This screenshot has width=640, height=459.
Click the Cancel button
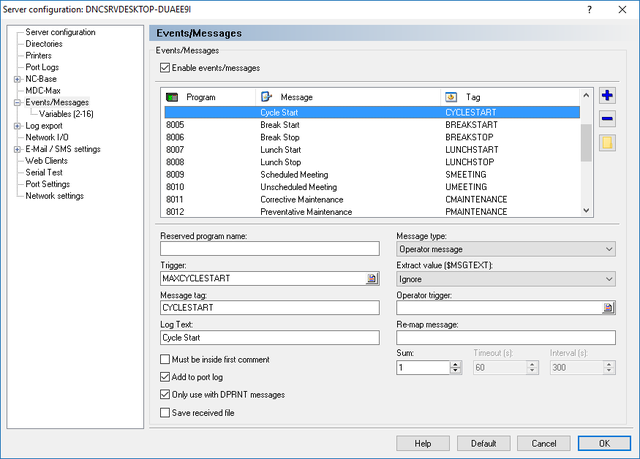tap(544, 443)
